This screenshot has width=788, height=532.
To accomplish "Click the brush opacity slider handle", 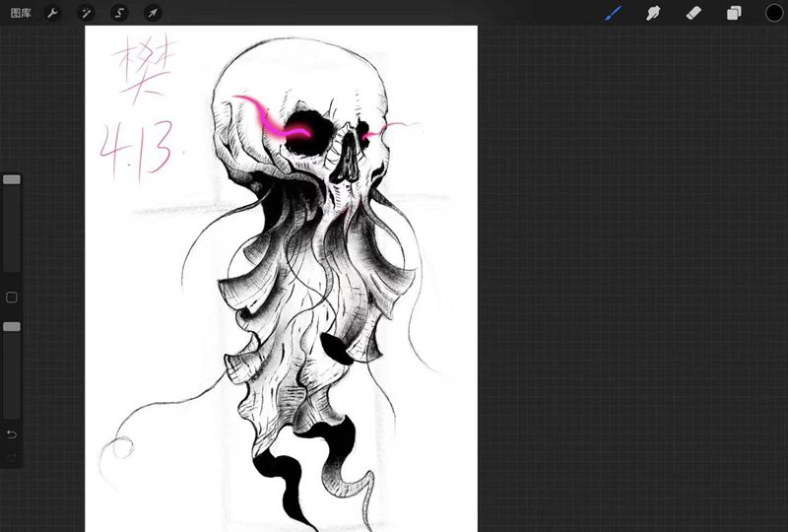I will click(x=12, y=326).
